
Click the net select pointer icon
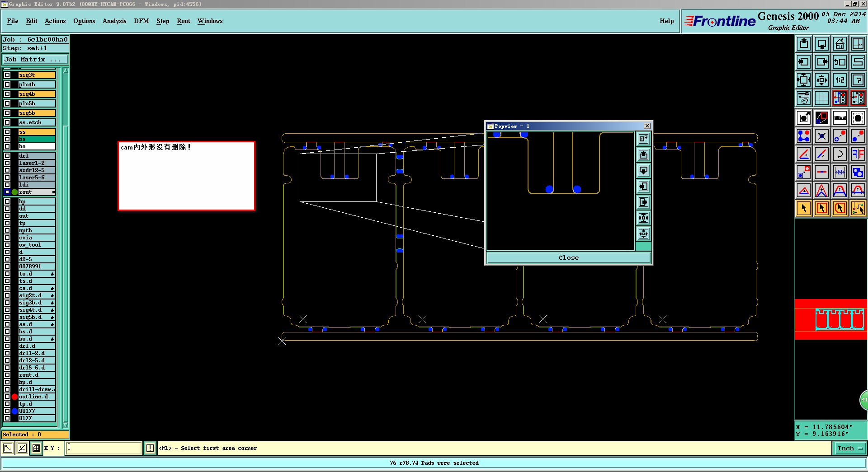(x=858, y=208)
